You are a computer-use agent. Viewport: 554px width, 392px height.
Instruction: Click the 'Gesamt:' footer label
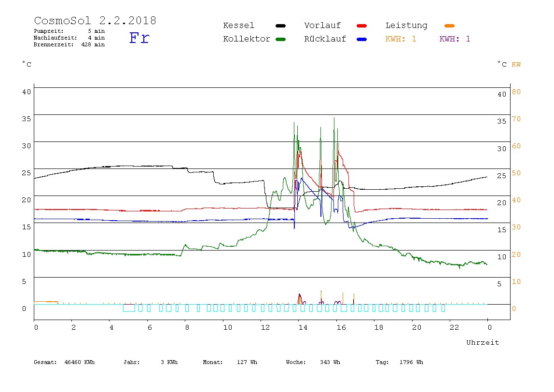pyautogui.click(x=45, y=362)
